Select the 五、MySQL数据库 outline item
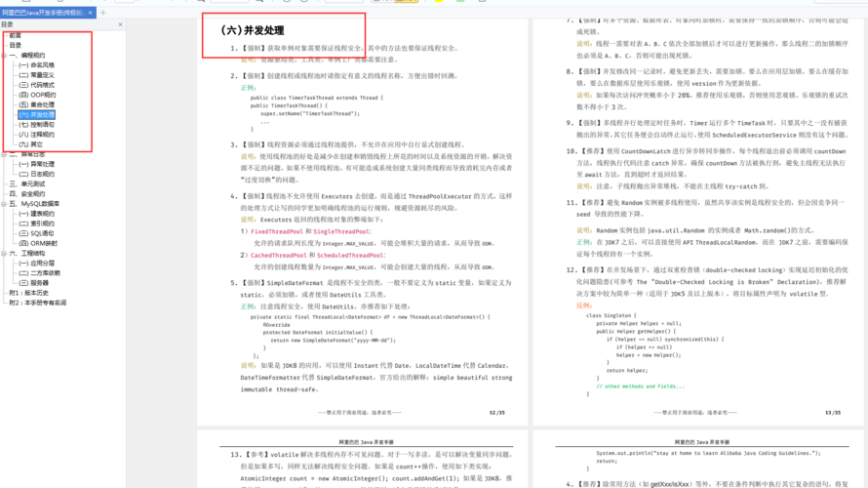The height and width of the screenshot is (488, 868). (34, 204)
